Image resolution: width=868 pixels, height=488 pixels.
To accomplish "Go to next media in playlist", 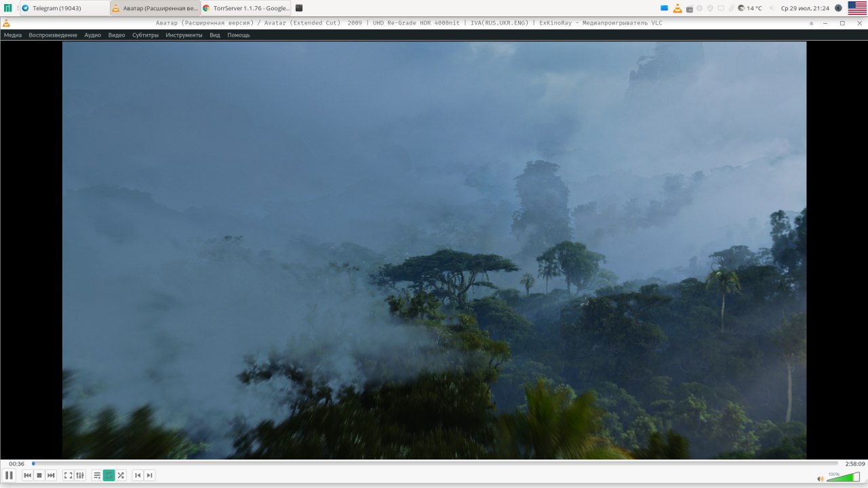I will 51,475.
